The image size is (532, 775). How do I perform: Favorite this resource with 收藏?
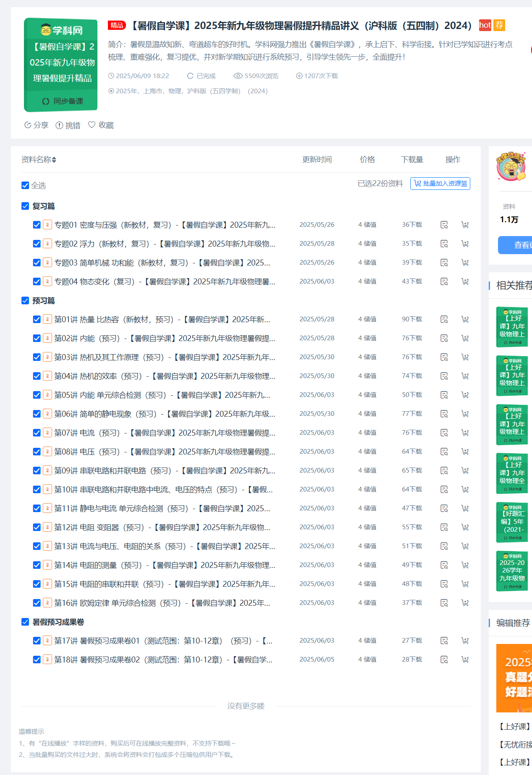tap(101, 125)
